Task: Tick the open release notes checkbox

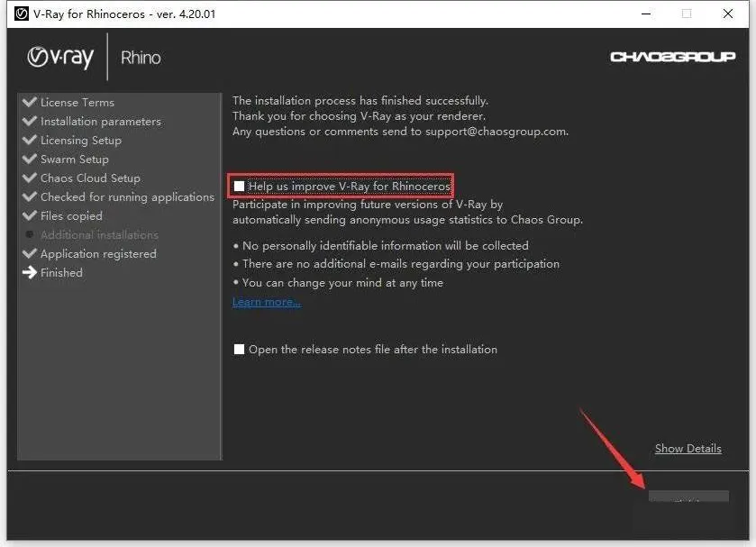Action: (239, 350)
